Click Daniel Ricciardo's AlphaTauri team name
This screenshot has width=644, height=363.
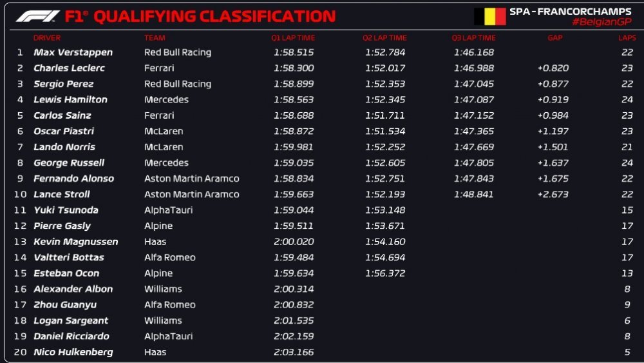(x=168, y=337)
